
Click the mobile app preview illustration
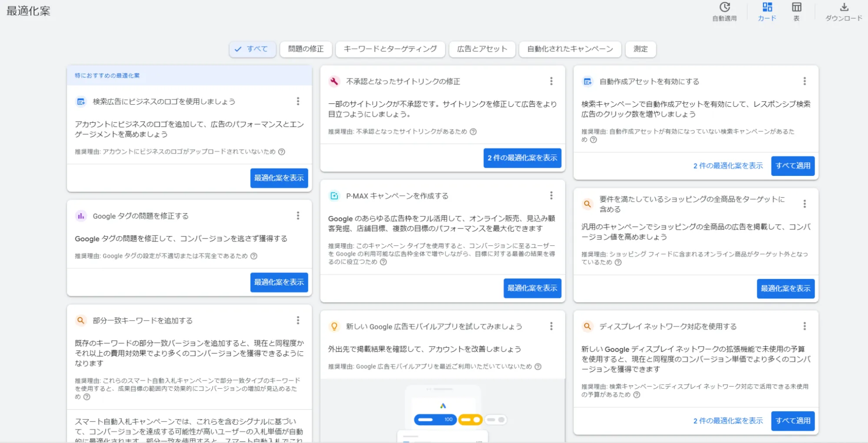pos(443,410)
